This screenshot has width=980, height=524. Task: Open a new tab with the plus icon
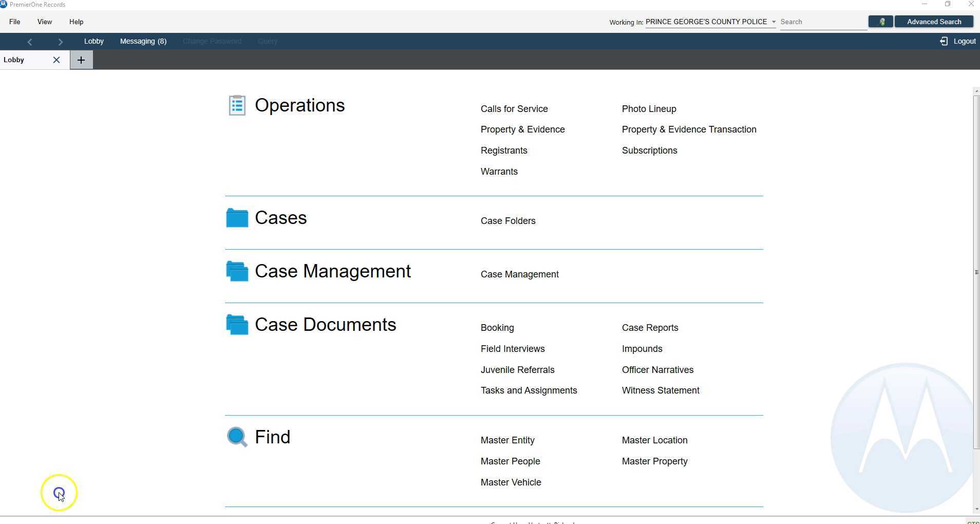pos(81,60)
